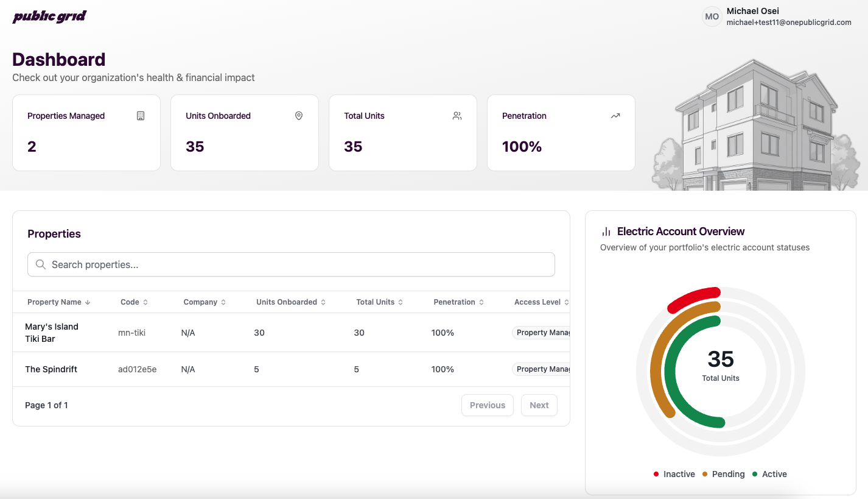The image size is (868, 499).
Task: Toggle the Inactive status legend item
Action: click(x=674, y=474)
